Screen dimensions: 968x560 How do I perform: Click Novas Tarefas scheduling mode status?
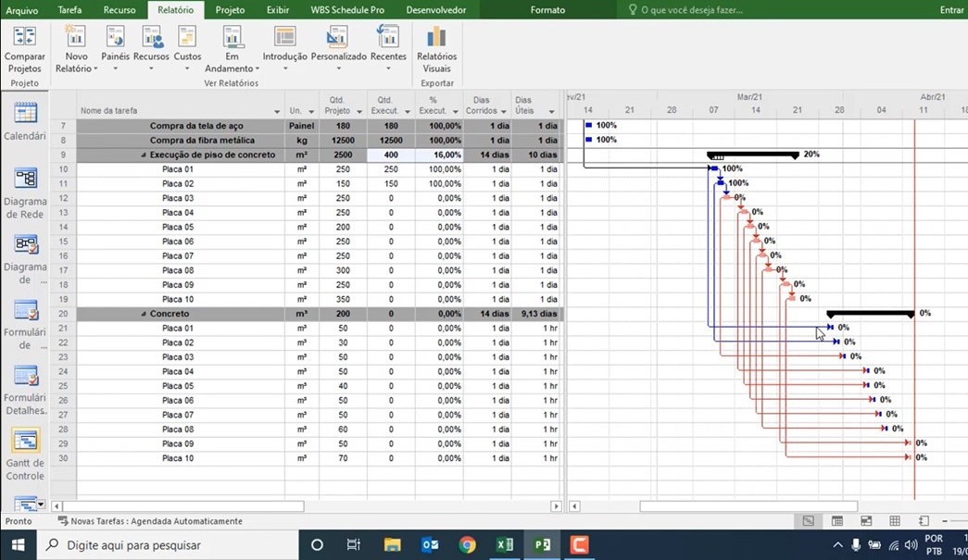pos(150,521)
